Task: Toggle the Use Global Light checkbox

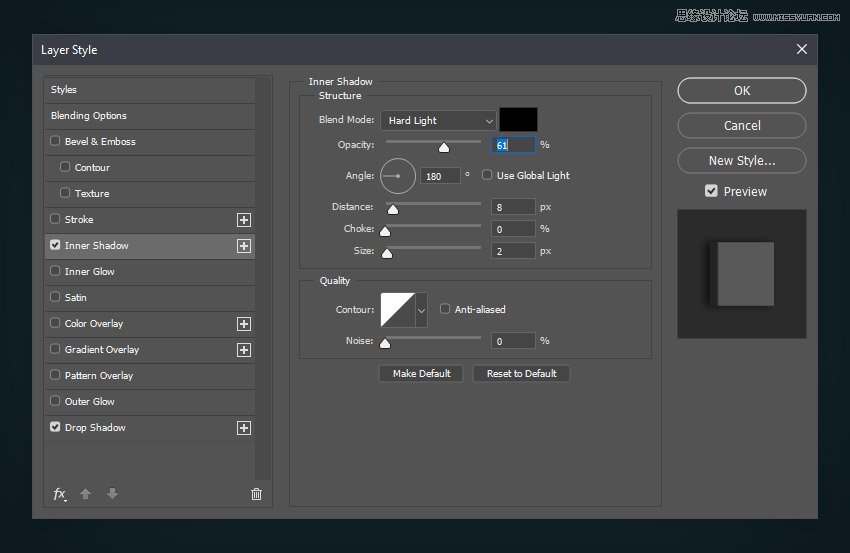Action: pos(487,175)
